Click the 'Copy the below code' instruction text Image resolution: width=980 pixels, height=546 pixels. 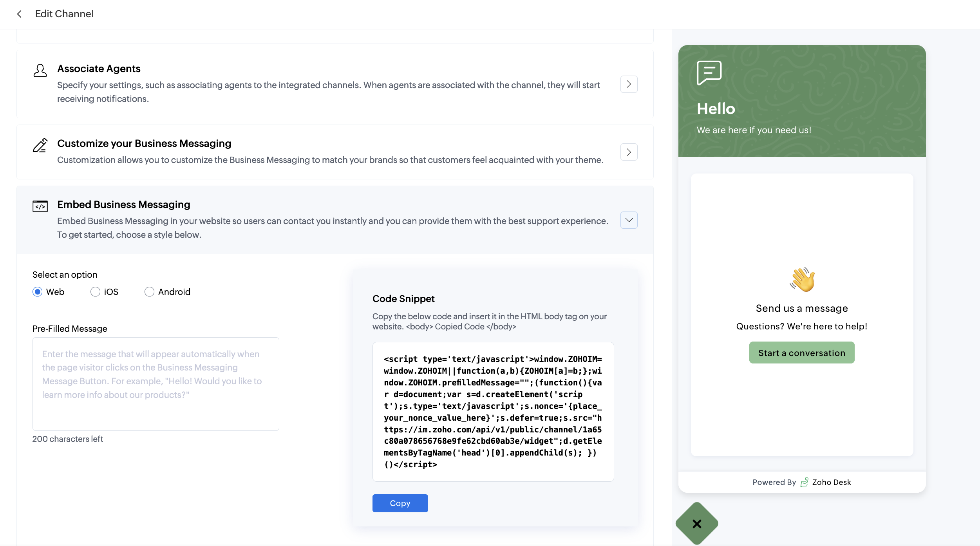point(489,321)
